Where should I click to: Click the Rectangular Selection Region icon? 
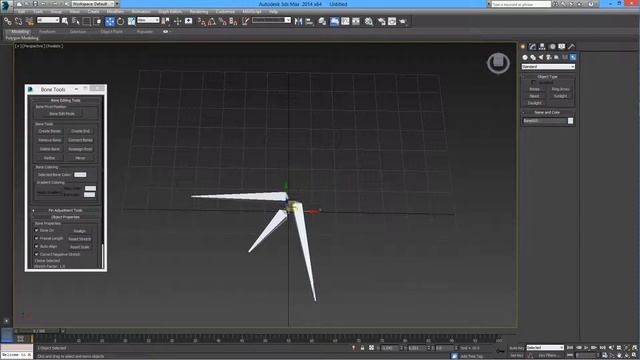tap(86, 21)
